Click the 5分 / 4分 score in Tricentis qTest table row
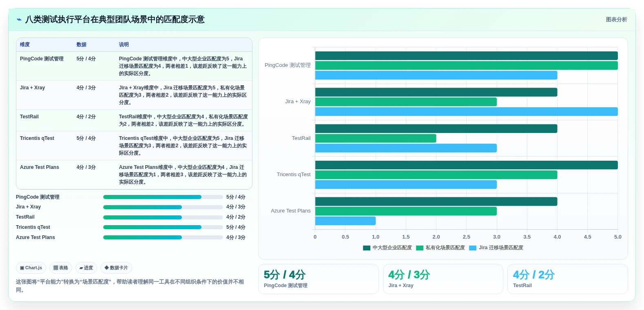This screenshot has width=644, height=310. pyautogui.click(x=86, y=138)
